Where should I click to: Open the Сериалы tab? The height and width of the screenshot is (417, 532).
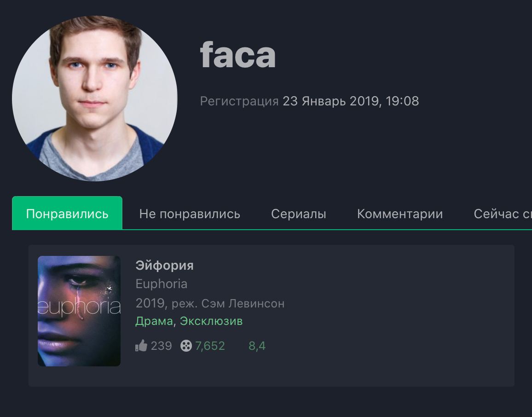coord(299,214)
